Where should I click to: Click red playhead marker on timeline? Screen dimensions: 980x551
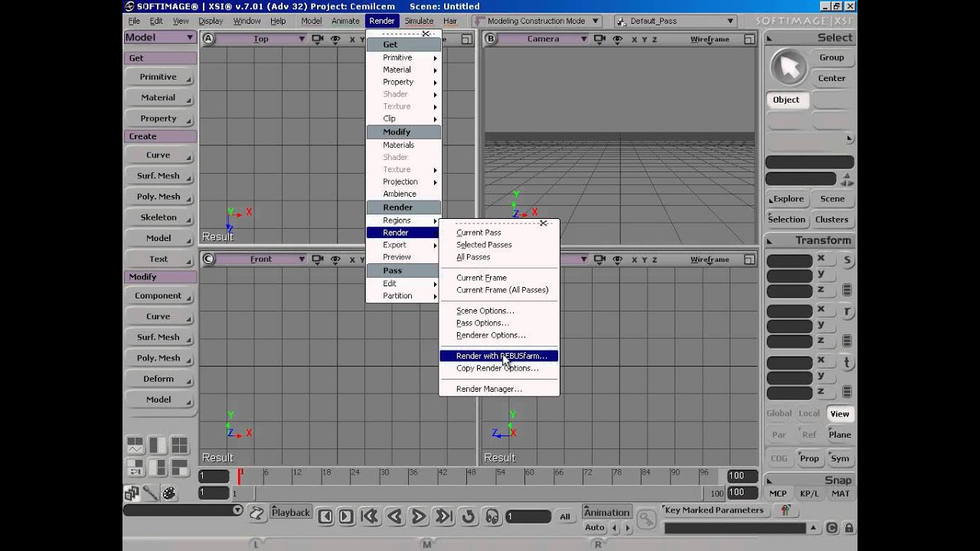239,475
